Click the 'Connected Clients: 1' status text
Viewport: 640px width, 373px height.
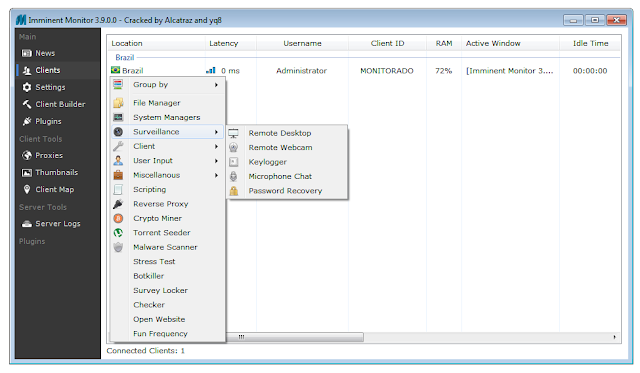click(145, 351)
